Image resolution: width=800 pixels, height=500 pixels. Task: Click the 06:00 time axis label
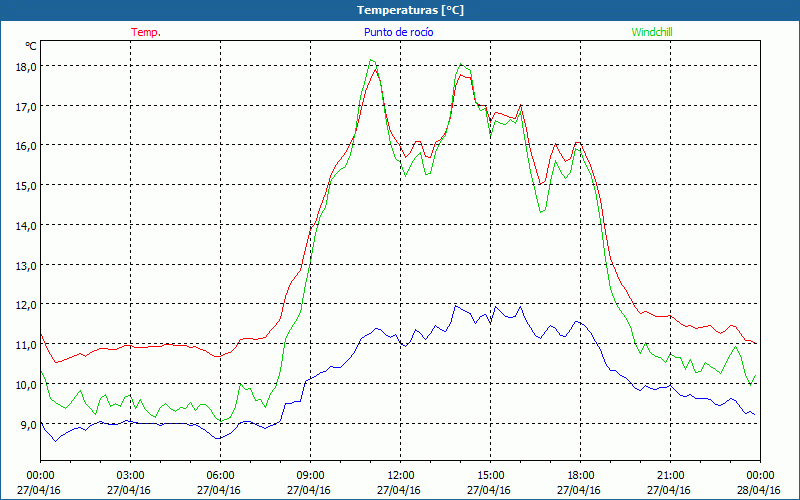(x=220, y=476)
